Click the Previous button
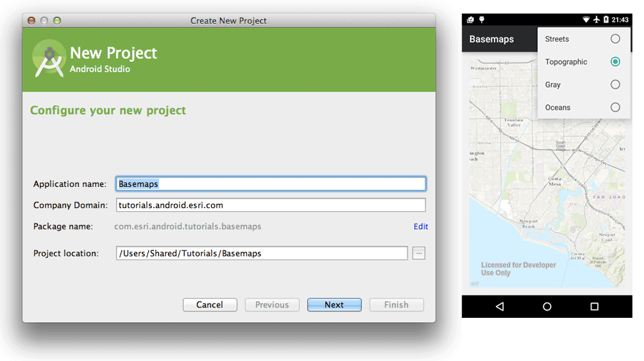 click(272, 305)
